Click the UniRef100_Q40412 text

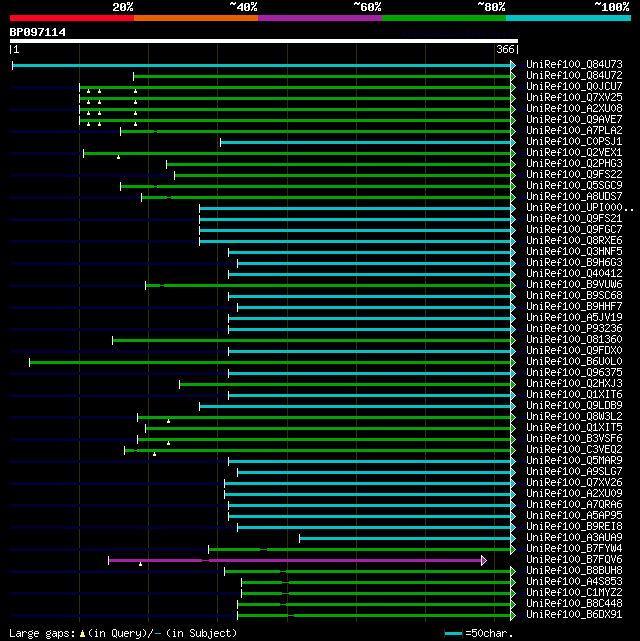click(x=574, y=274)
